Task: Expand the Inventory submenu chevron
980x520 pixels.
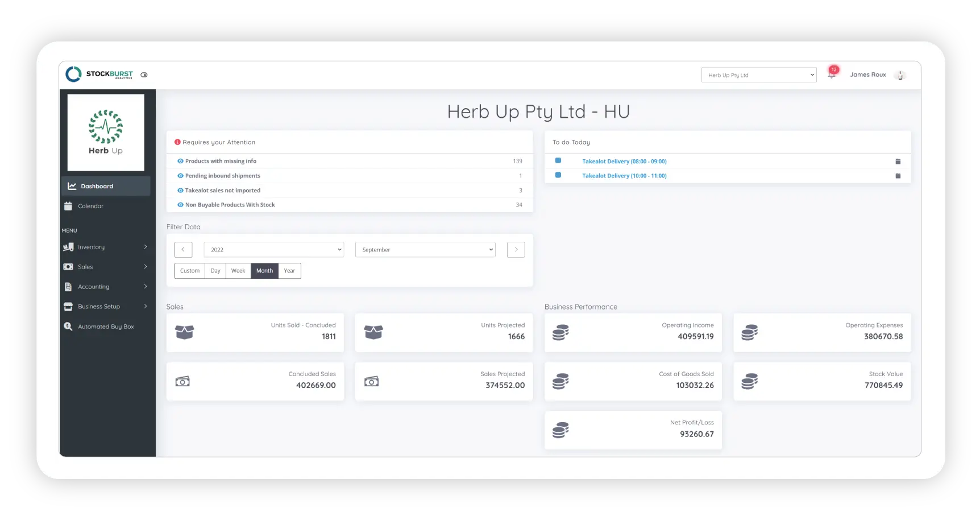Action: point(146,247)
